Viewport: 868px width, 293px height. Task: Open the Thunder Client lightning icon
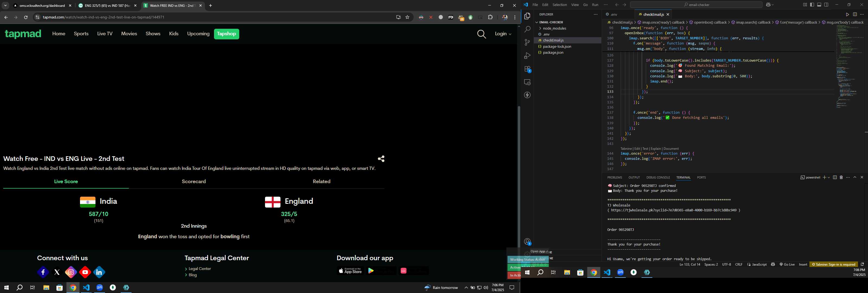coord(527,95)
